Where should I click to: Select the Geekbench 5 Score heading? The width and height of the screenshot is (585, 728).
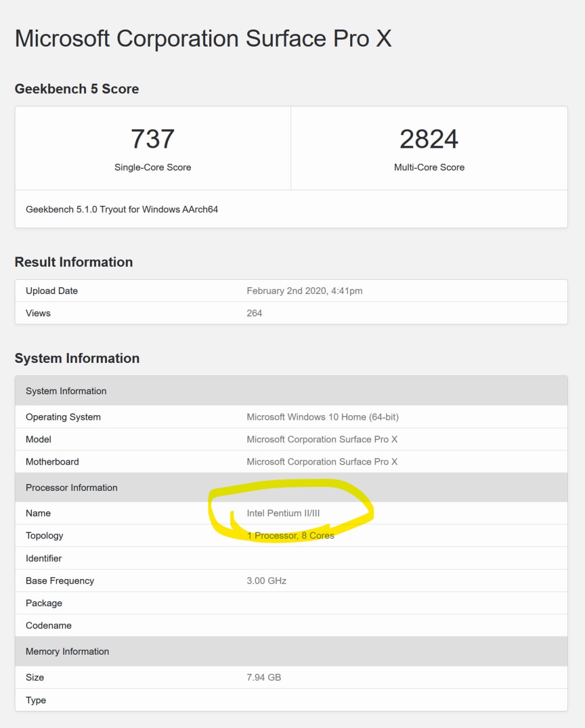coord(77,89)
